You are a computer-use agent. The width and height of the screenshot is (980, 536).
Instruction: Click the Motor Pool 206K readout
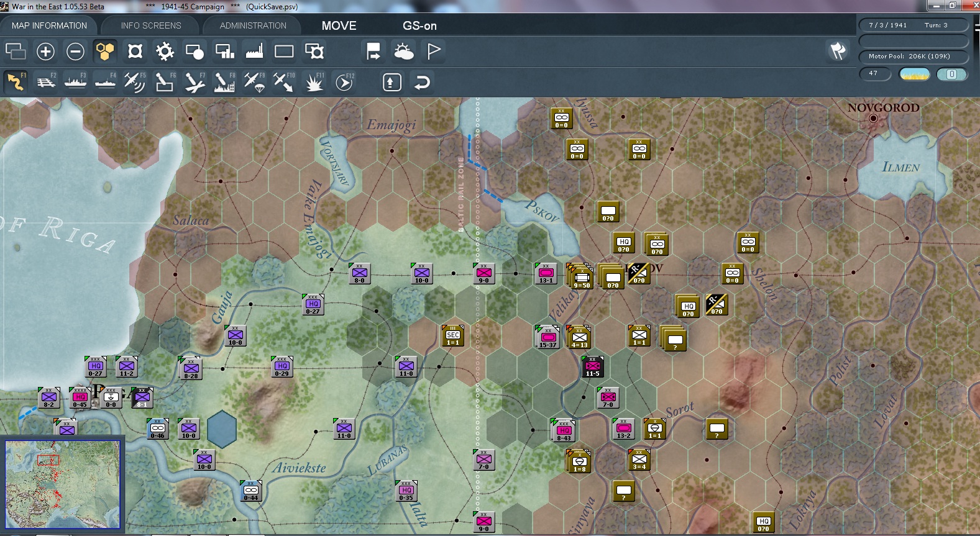point(914,57)
